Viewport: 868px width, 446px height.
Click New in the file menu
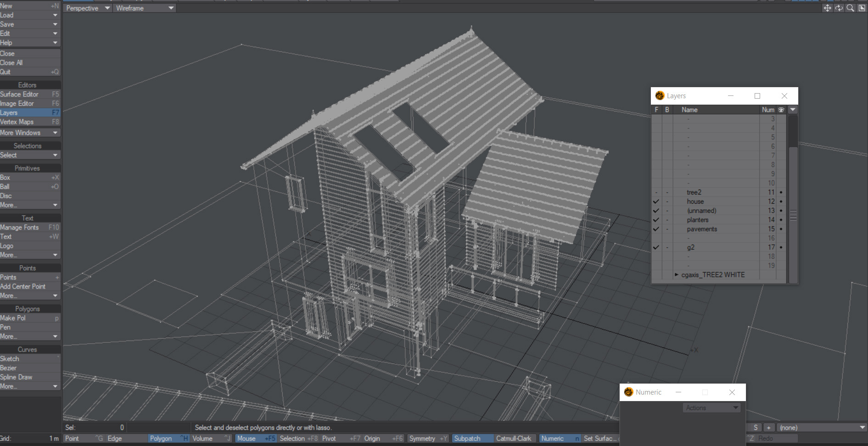(30, 6)
